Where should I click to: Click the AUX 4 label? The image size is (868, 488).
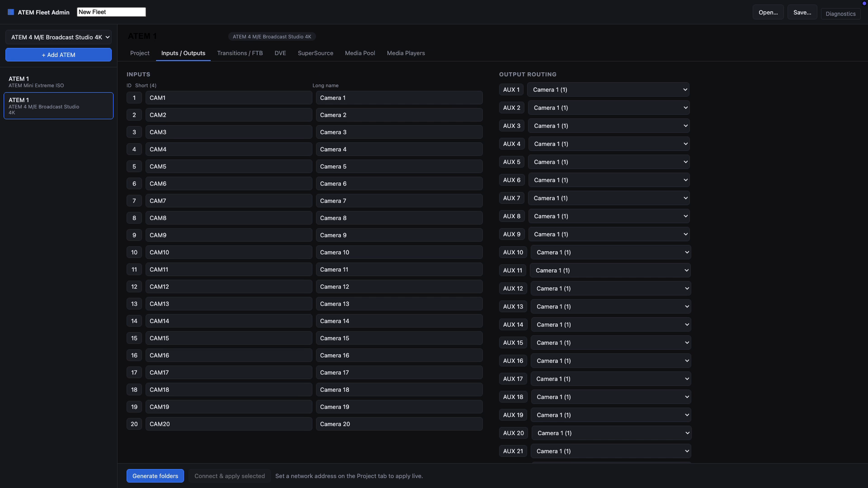click(x=512, y=144)
